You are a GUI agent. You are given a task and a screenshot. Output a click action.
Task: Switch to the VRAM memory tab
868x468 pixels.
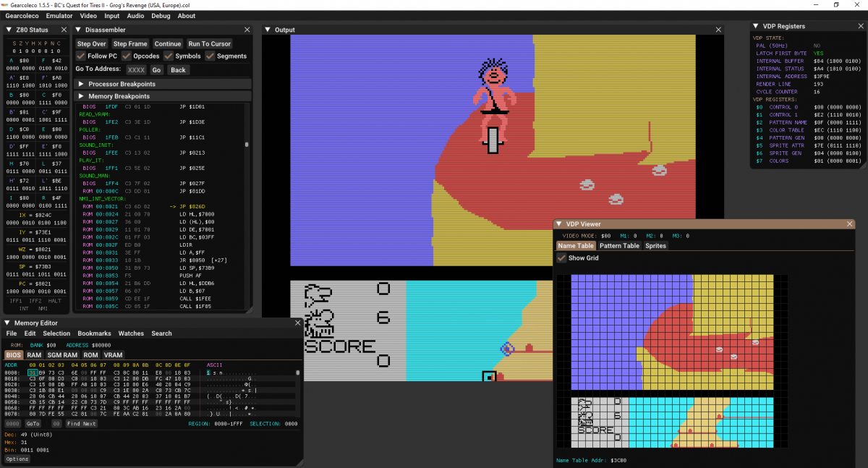[x=113, y=355]
